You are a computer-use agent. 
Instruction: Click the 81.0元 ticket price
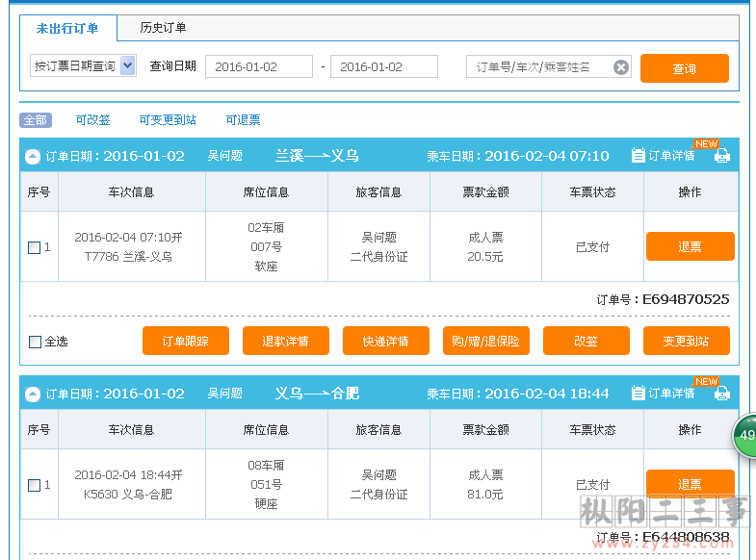(x=485, y=495)
